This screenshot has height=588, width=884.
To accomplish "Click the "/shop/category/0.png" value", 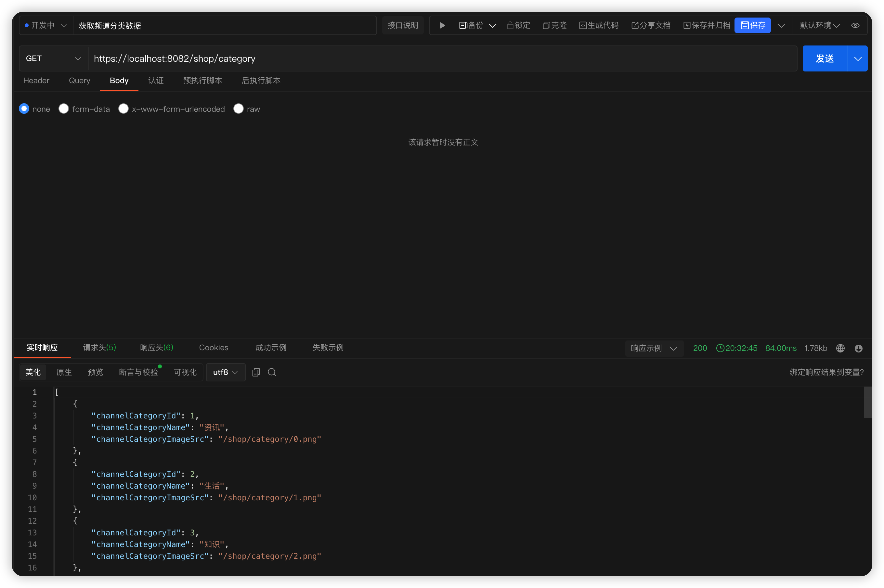I will (x=270, y=439).
